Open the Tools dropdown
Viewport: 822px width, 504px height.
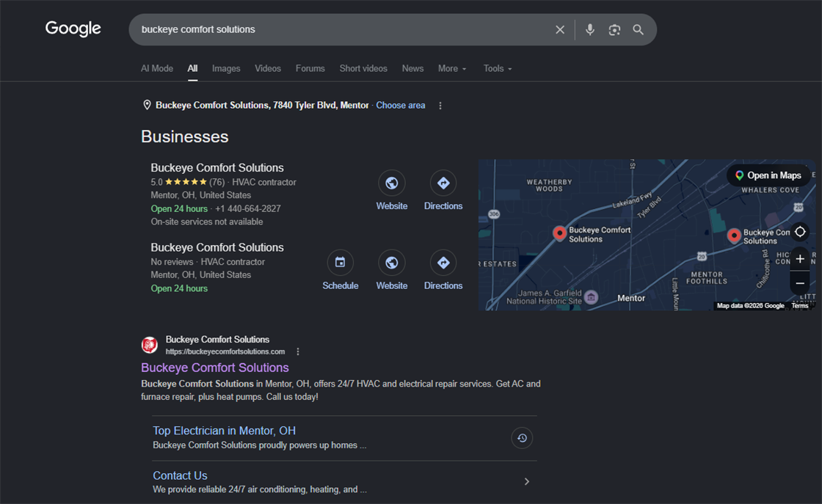click(x=498, y=69)
